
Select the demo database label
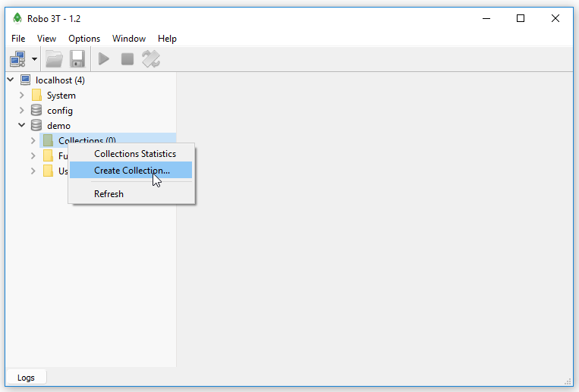pyautogui.click(x=58, y=126)
